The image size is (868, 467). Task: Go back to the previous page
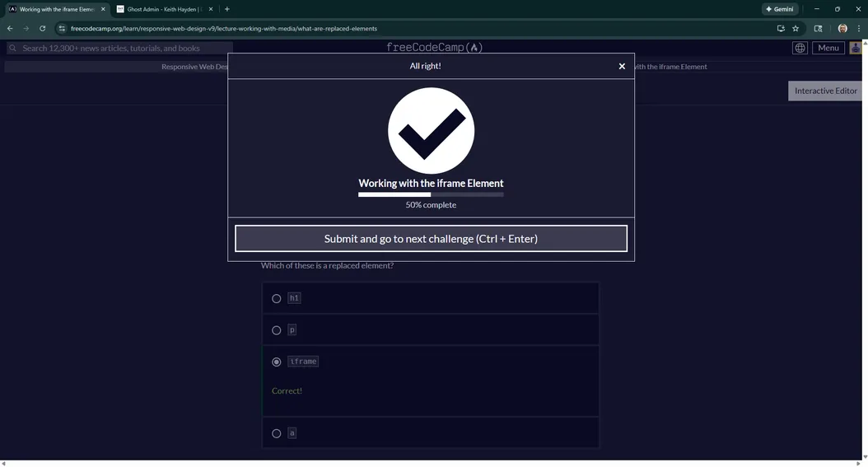click(x=10, y=28)
